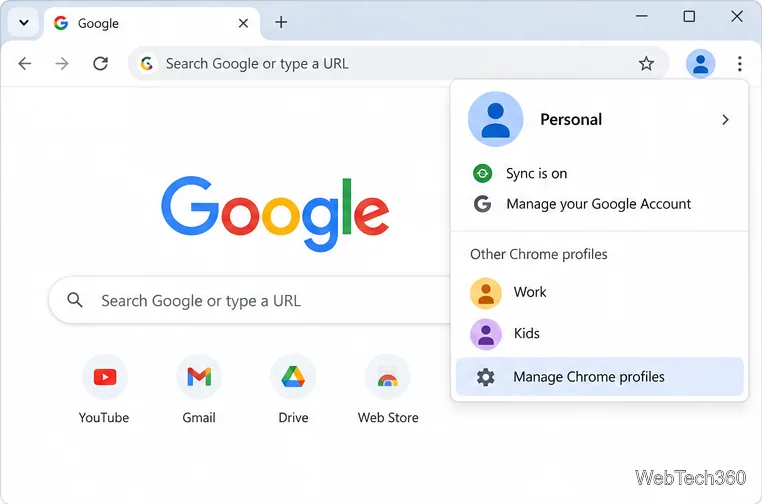This screenshot has height=504, width=762.
Task: Open Chrome three-dot menu
Action: pos(739,63)
